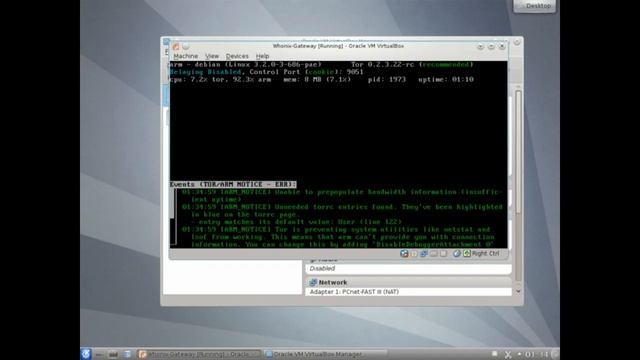The image size is (640, 360).
Task: Open the KDE application launcher
Action: coord(86,353)
